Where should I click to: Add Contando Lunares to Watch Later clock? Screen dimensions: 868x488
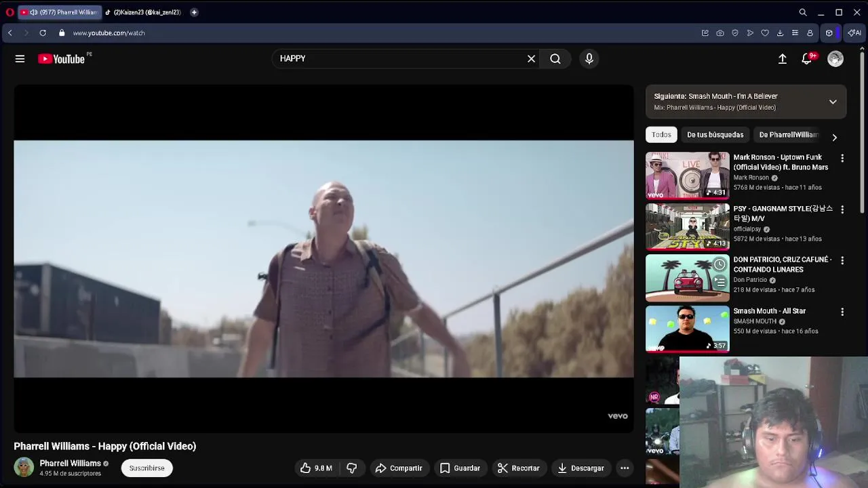click(x=719, y=265)
